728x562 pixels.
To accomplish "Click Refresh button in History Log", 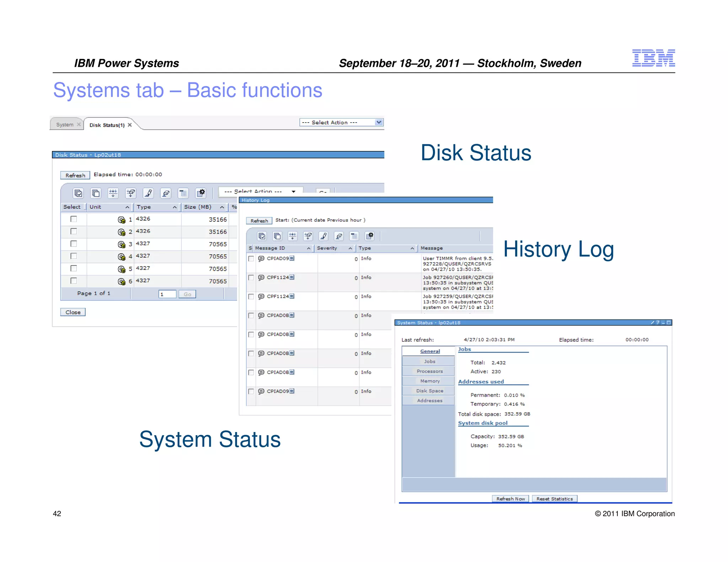I will click(259, 221).
